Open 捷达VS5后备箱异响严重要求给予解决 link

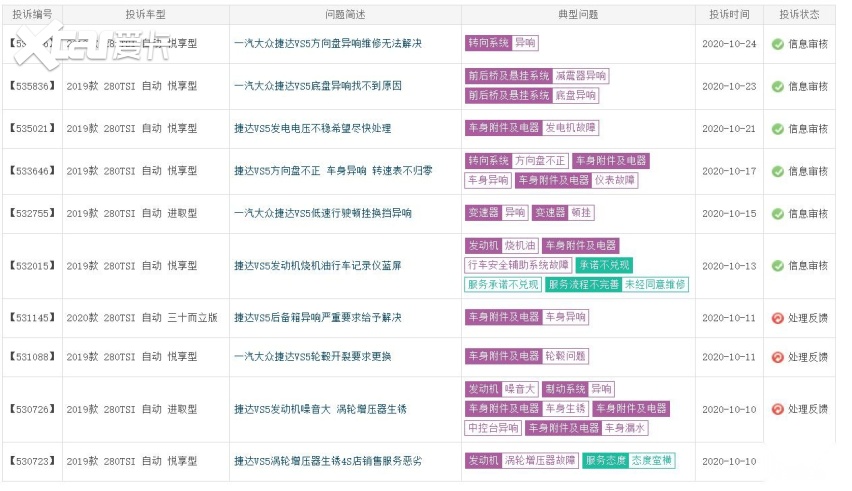[x=318, y=318]
